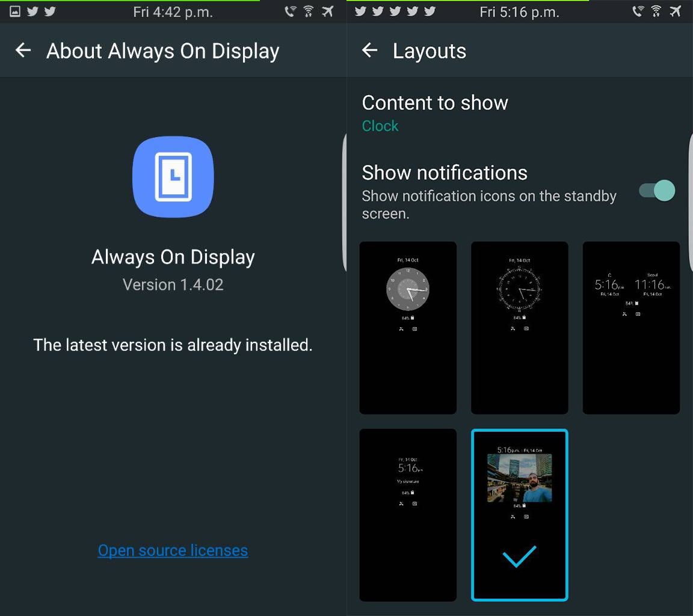Select the dotted analog clock layout

[x=520, y=327]
